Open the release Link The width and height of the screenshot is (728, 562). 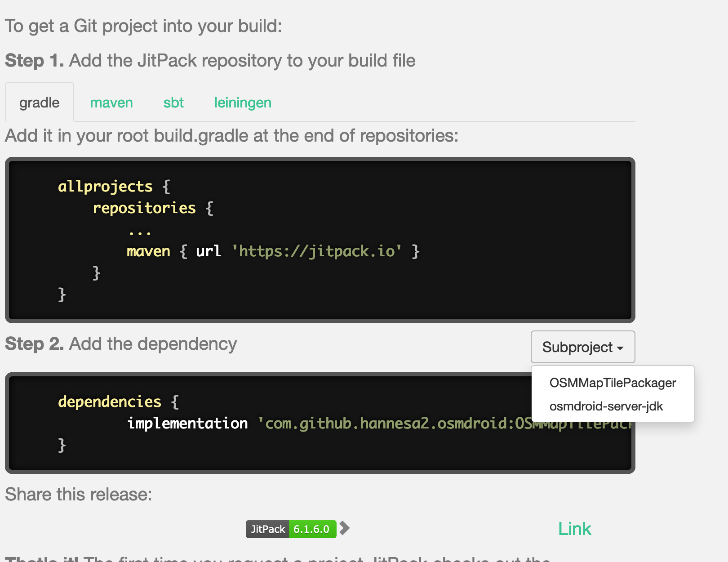574,529
